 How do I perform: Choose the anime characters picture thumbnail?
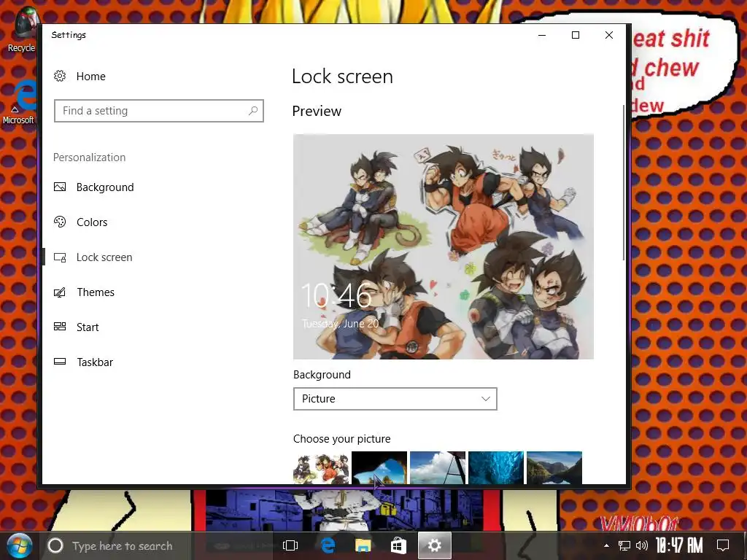click(x=321, y=467)
